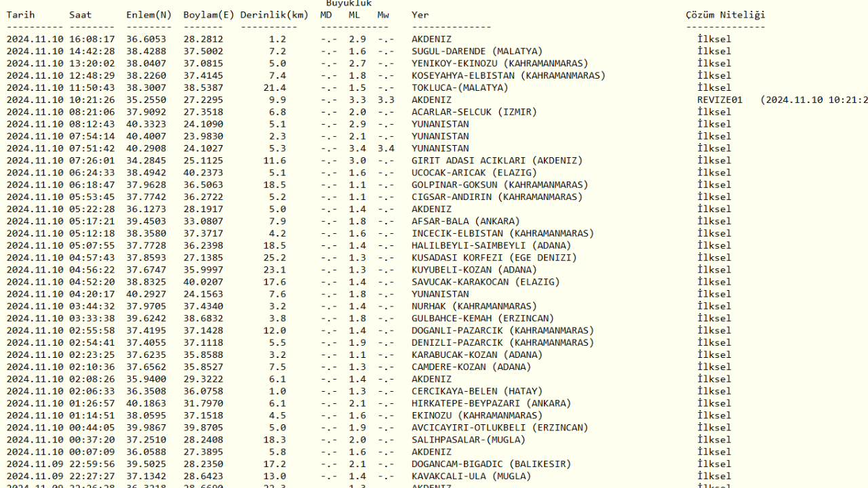868x488 pixels.
Task: Click the 'Tarih' column header
Action: pyautogui.click(x=20, y=15)
